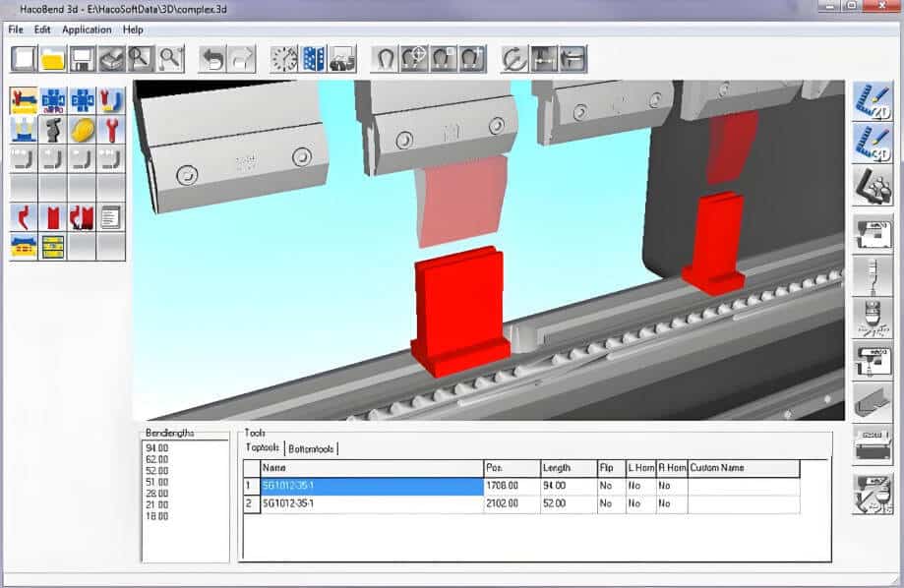Click the last icon on the top toolbar

(573, 59)
